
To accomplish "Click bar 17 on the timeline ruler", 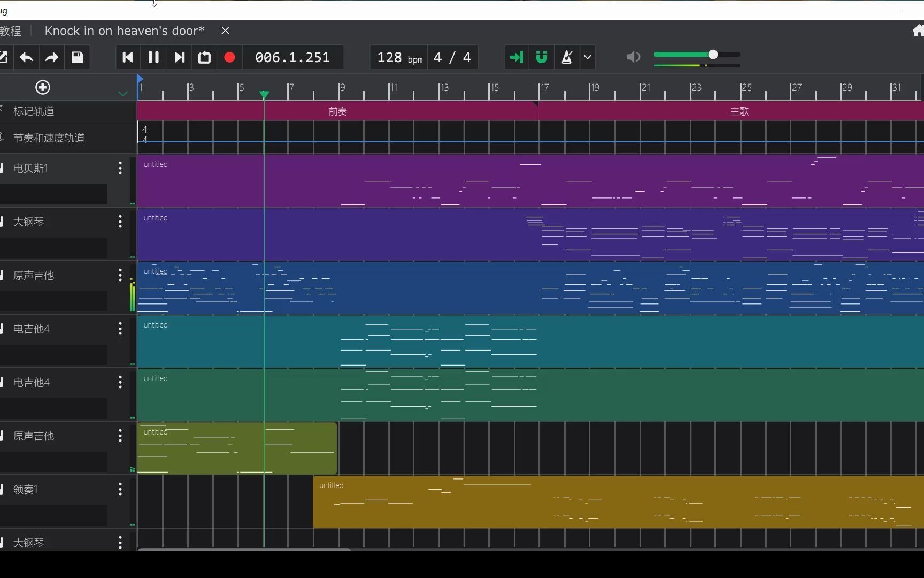I will 544,88.
